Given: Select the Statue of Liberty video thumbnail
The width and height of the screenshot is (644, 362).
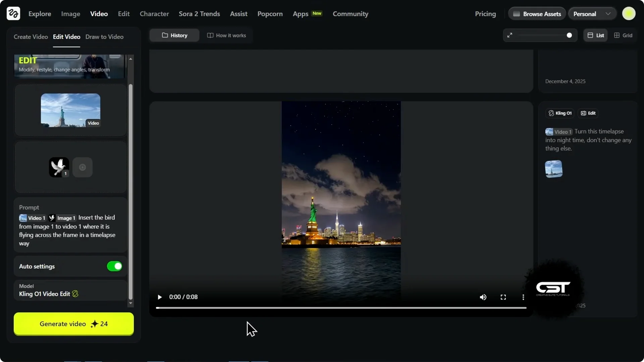Looking at the screenshot, I should click(x=70, y=110).
